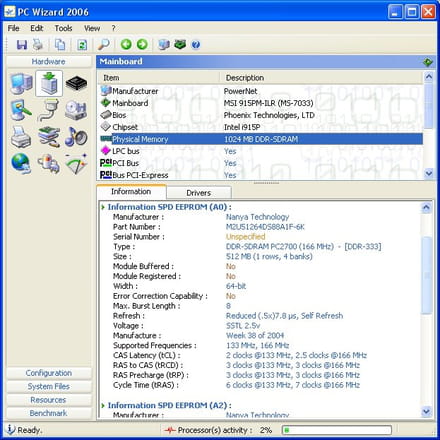Click Information pane scroll up arrow

[x=426, y=208]
